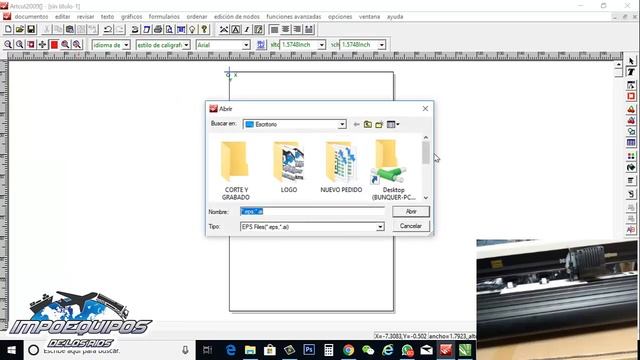Image resolution: width=640 pixels, height=360 pixels.
Task: Open the editar menu
Action: [62, 17]
